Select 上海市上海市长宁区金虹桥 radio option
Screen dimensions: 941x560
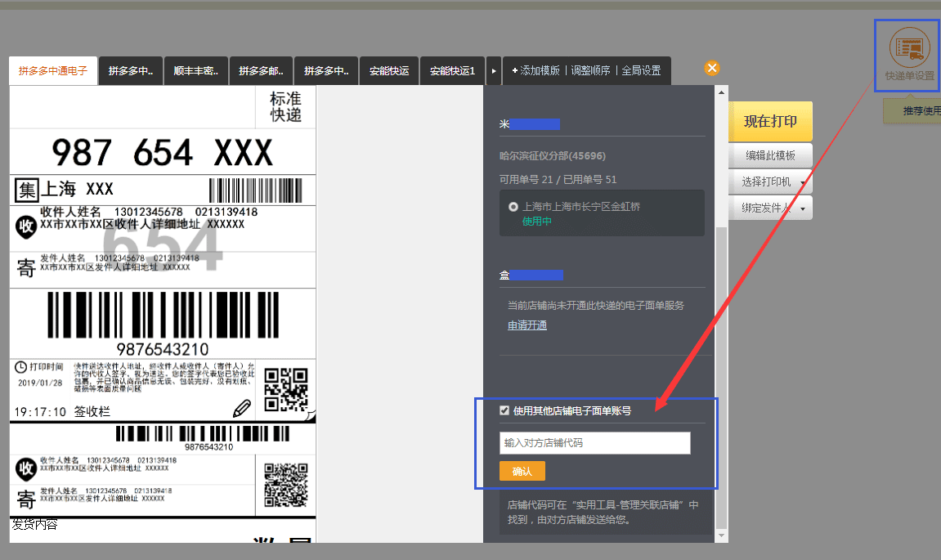click(513, 207)
